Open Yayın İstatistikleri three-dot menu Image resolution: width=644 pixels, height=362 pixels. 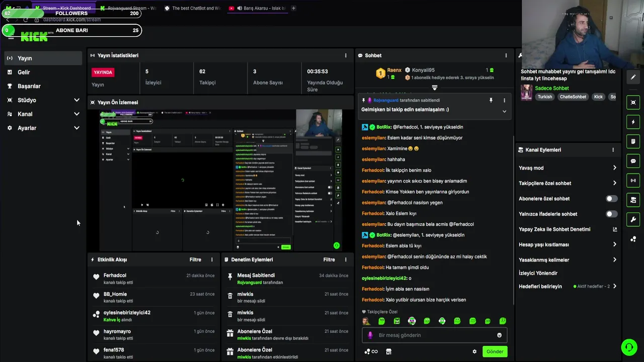(346, 55)
